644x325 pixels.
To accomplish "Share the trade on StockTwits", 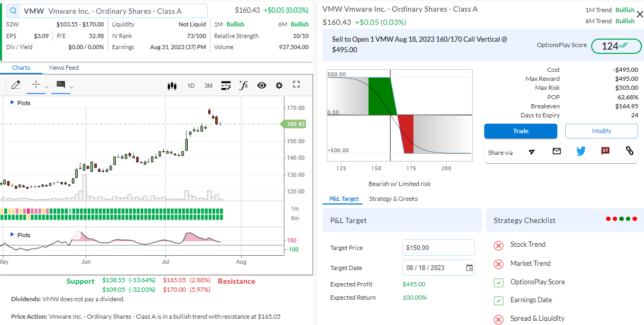I will (605, 151).
